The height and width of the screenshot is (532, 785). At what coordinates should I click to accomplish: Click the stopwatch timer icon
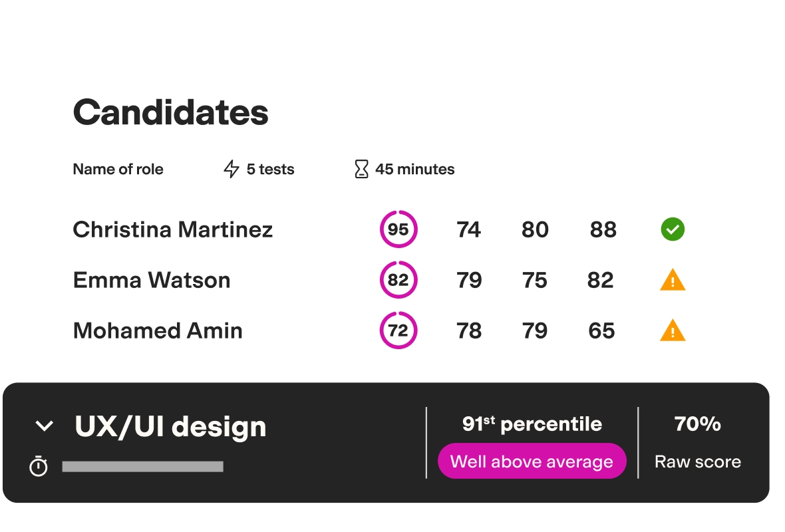click(x=38, y=466)
